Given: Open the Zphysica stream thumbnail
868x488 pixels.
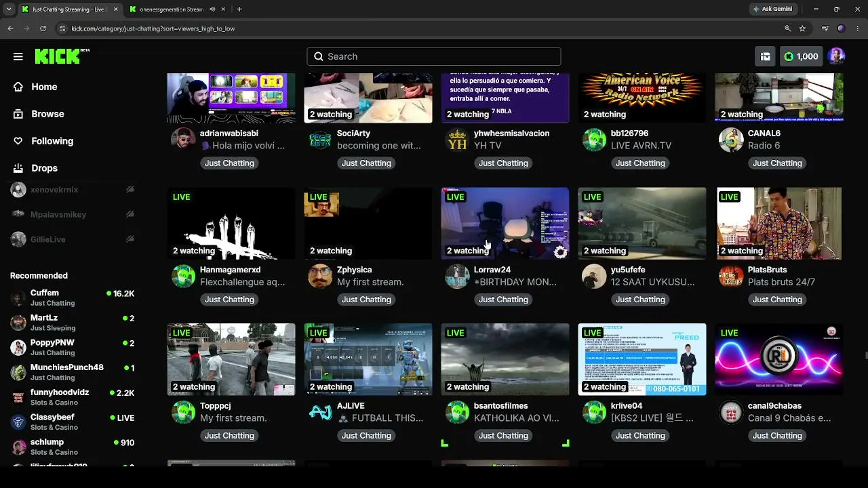Looking at the screenshot, I should [368, 223].
